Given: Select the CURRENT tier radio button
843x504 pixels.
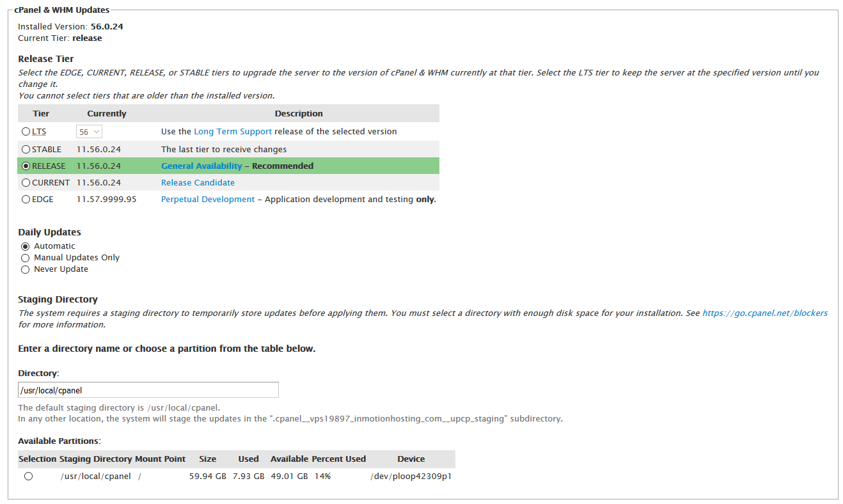Looking at the screenshot, I should point(26,183).
